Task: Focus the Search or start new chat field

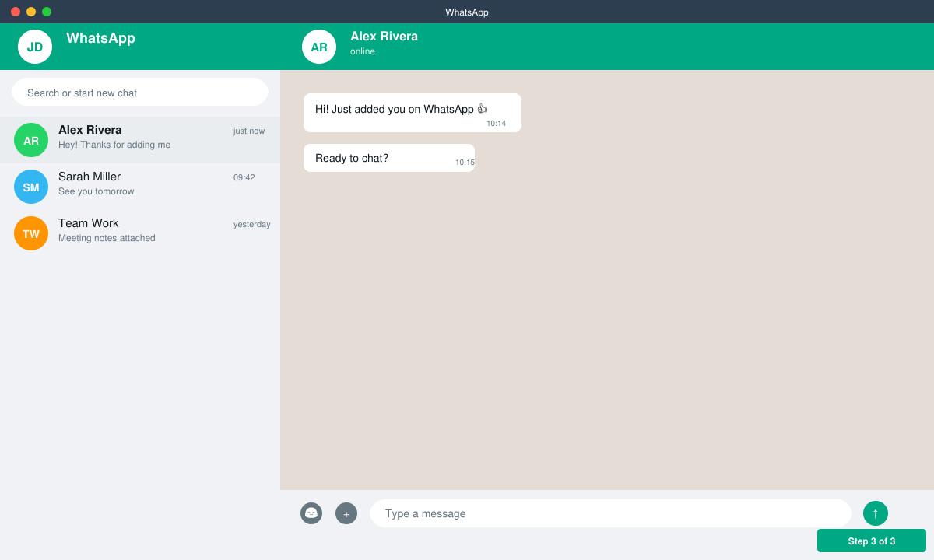Action: point(140,92)
